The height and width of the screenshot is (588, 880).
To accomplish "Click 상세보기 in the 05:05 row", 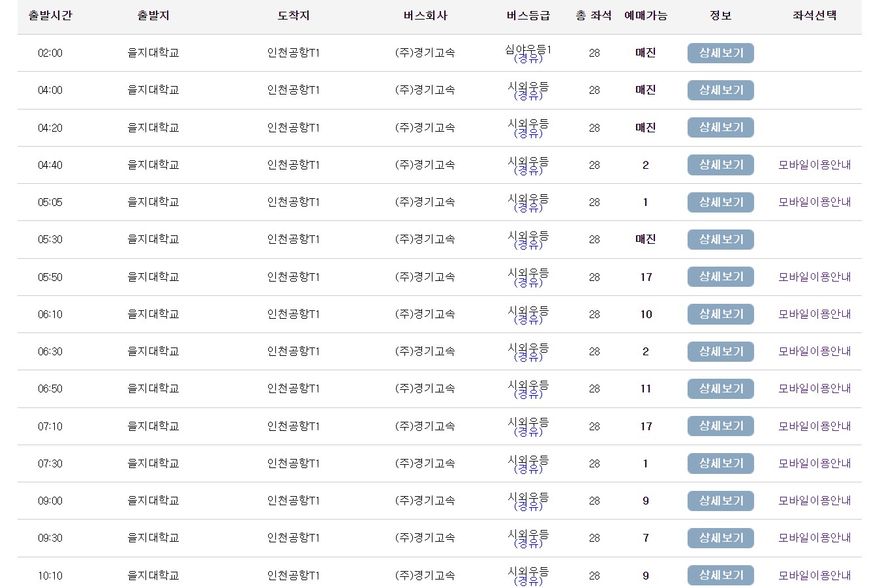I will 720,202.
